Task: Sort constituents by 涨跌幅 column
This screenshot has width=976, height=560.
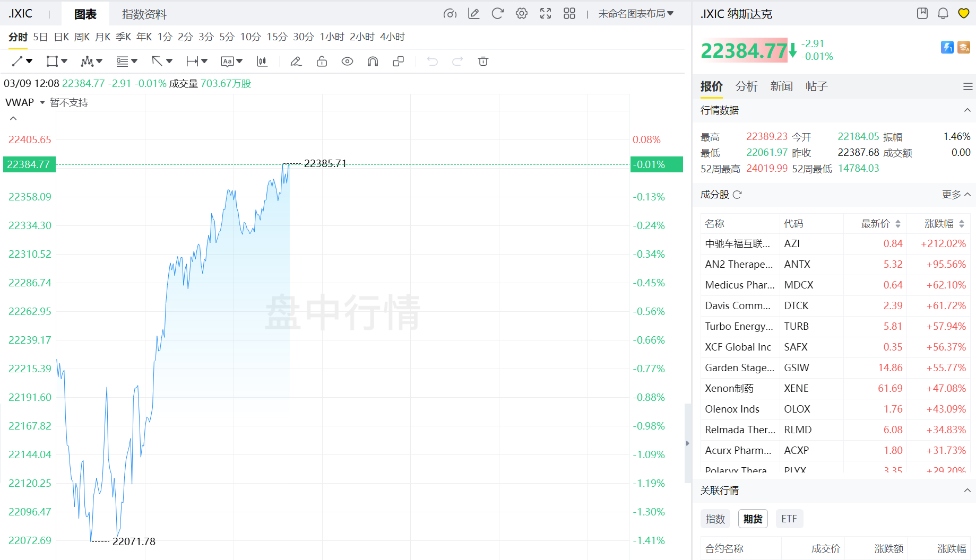Action: click(944, 224)
